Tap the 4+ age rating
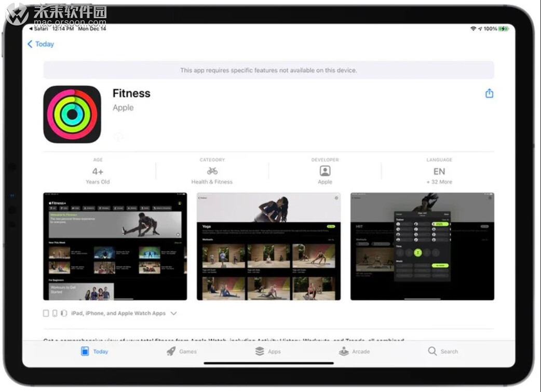 point(98,171)
